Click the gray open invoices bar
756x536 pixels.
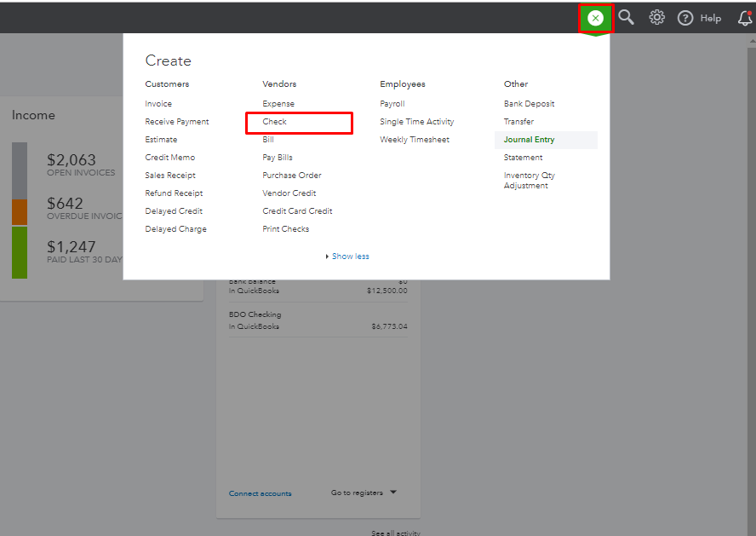(20, 170)
